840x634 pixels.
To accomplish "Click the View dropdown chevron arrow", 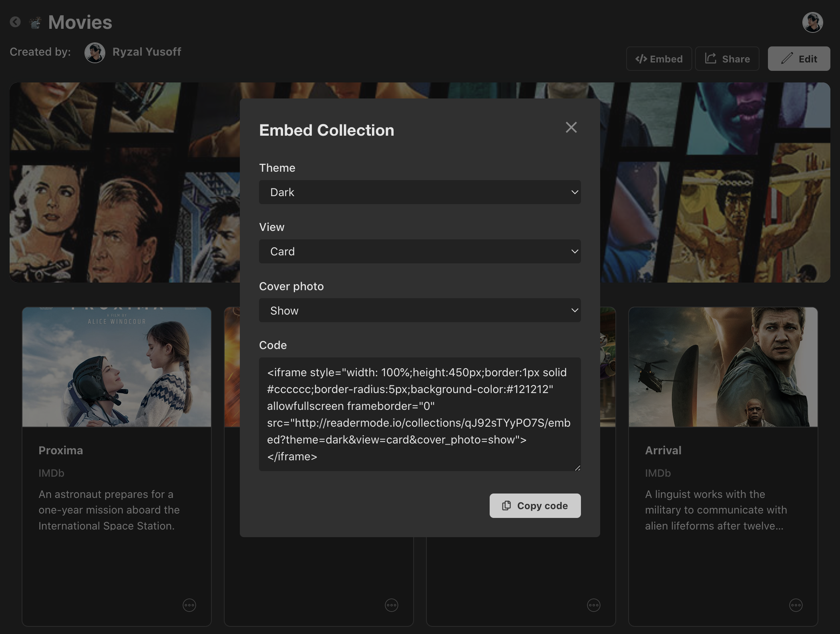I will click(575, 251).
